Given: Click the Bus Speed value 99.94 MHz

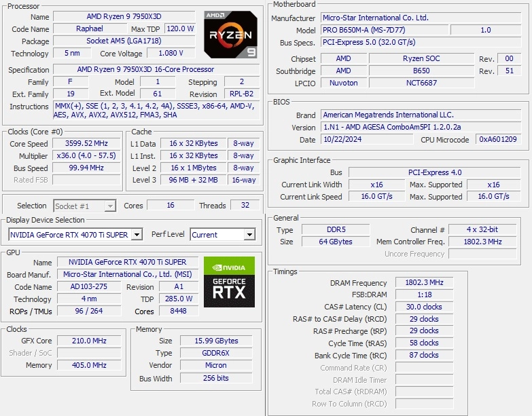Looking at the screenshot, I should (x=86, y=168).
